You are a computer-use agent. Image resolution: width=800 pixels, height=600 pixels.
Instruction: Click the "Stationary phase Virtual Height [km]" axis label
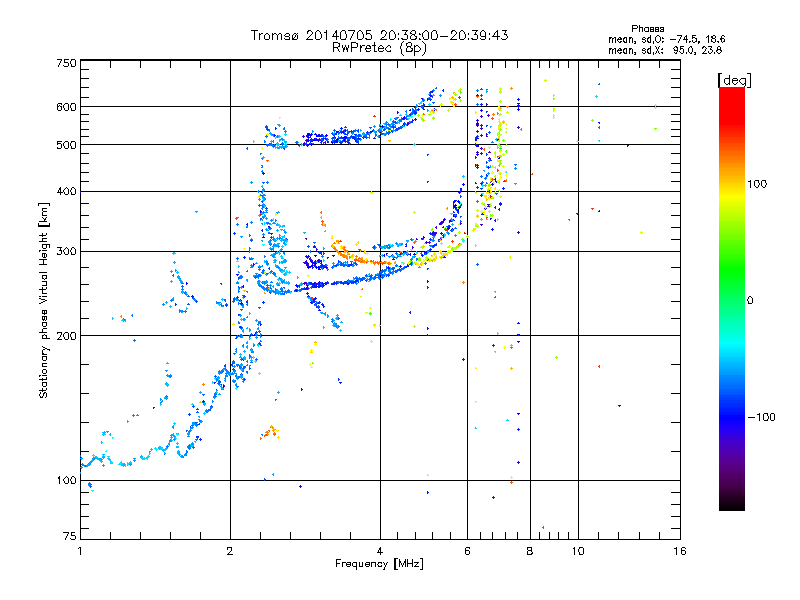44,300
